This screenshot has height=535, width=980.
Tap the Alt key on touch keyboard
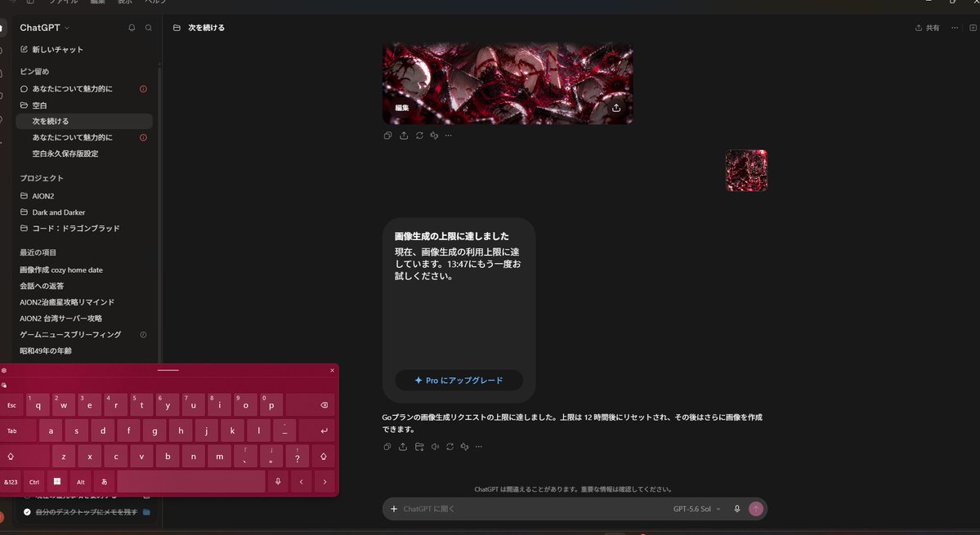[81, 482]
